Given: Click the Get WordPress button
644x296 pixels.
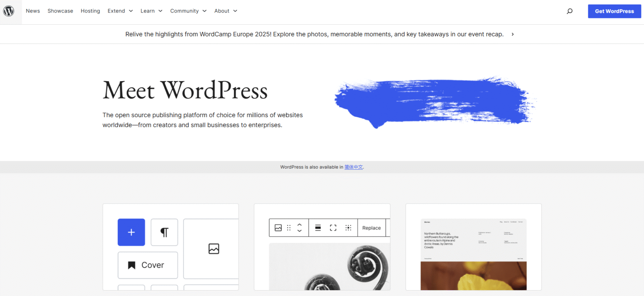Looking at the screenshot, I should coord(614,11).
